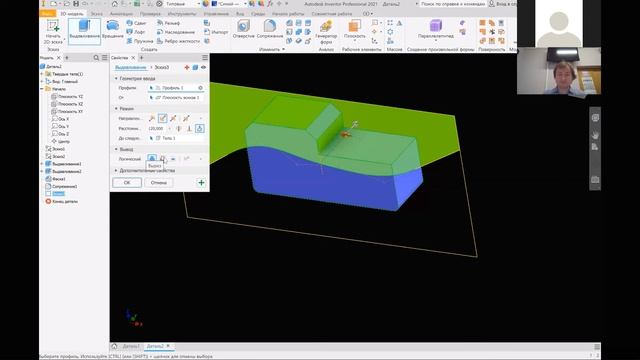Expand the Дополнительные свойства section

pyautogui.click(x=116, y=171)
